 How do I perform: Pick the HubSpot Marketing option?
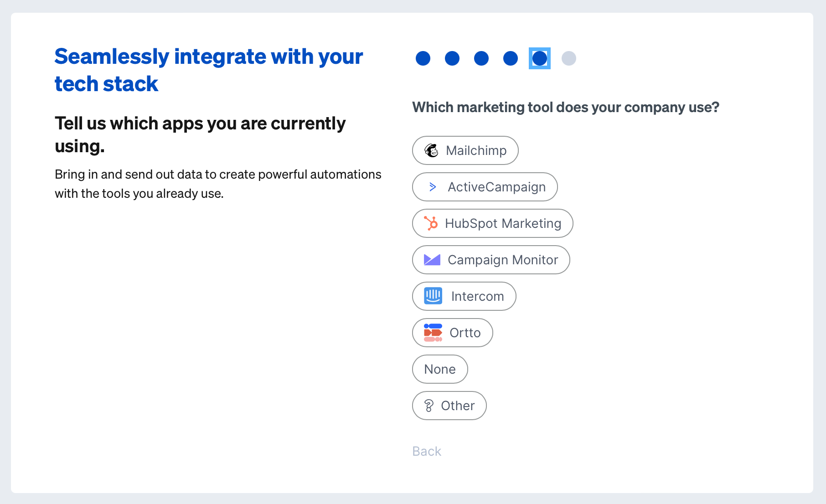pyautogui.click(x=503, y=223)
